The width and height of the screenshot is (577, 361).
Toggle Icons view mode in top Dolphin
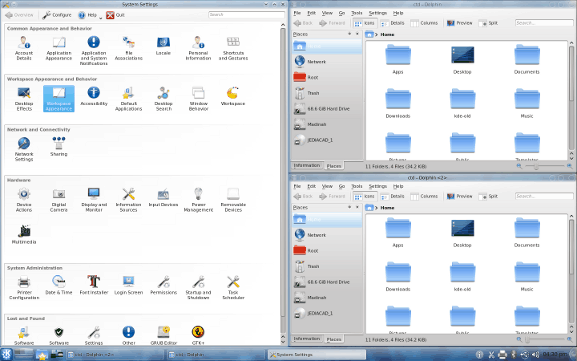(364, 23)
